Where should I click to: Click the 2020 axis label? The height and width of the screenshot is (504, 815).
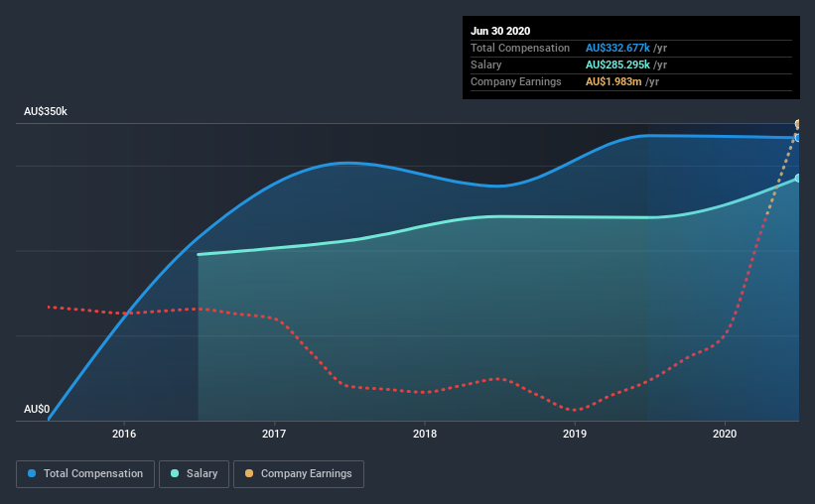(725, 434)
